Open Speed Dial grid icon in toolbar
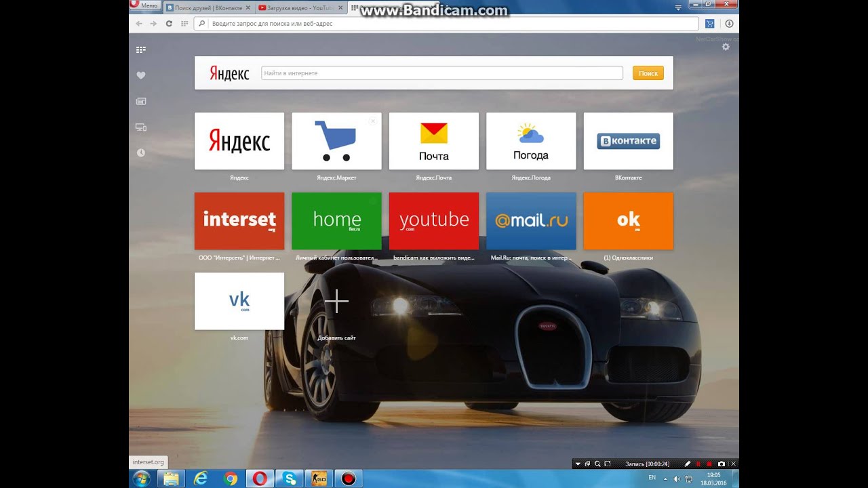868x488 pixels. click(184, 23)
